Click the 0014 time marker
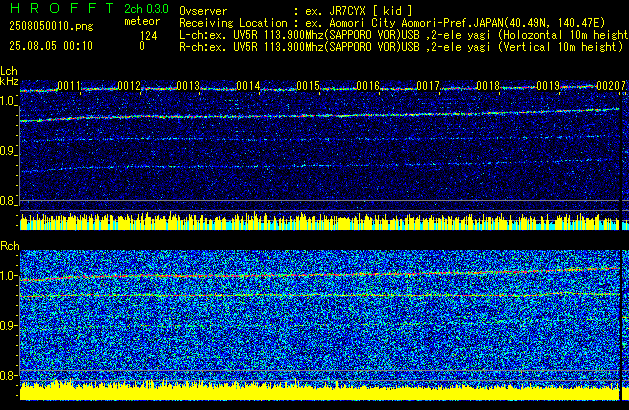Image resolution: width=629 pixels, height=410 pixels. pos(248,86)
